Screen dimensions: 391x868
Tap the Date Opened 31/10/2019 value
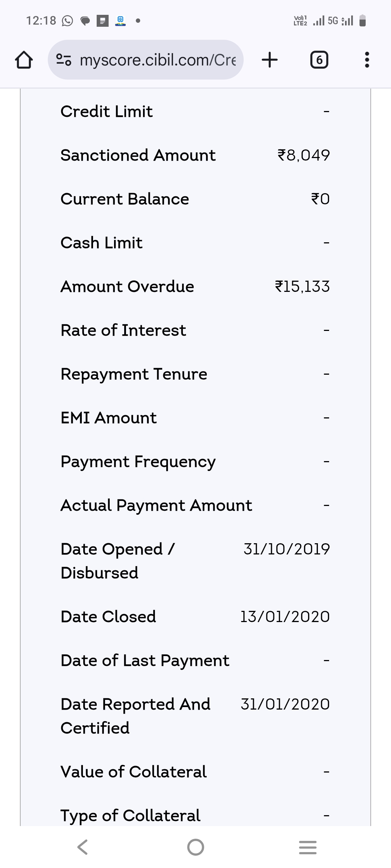tap(286, 549)
